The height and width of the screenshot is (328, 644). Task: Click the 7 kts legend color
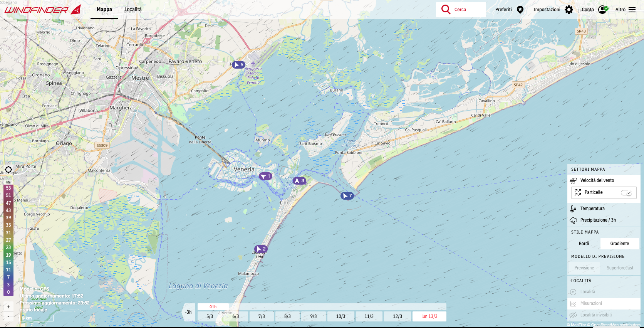[8, 277]
